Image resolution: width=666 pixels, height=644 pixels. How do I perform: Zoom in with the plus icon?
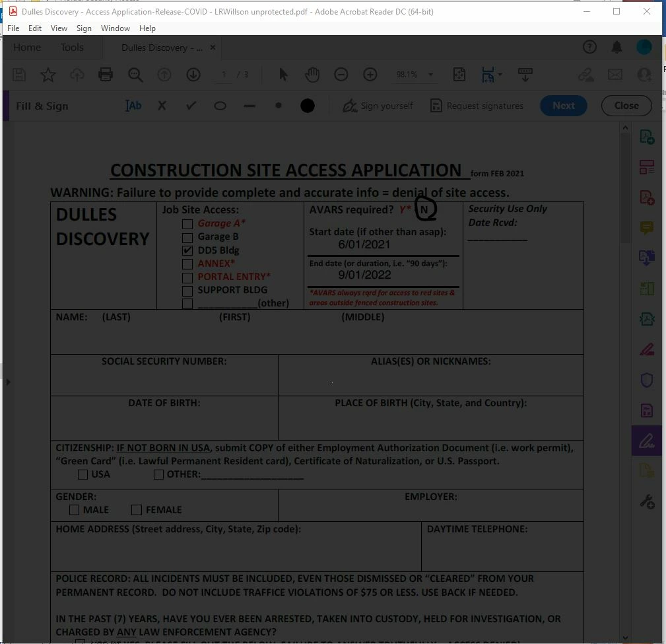370,75
